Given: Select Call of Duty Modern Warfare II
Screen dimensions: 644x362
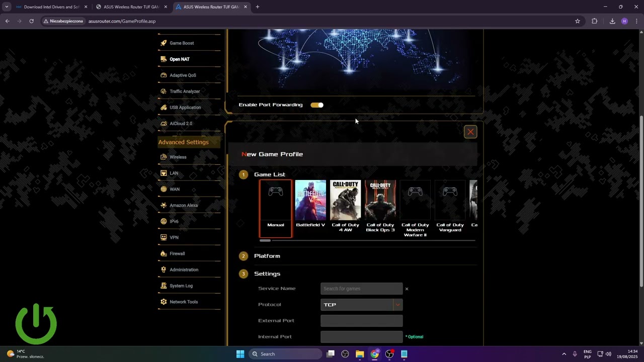Looking at the screenshot, I should coord(415,209).
